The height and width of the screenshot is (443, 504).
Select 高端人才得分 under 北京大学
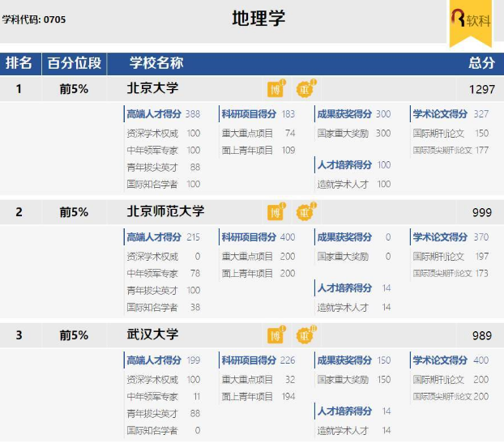pos(154,114)
